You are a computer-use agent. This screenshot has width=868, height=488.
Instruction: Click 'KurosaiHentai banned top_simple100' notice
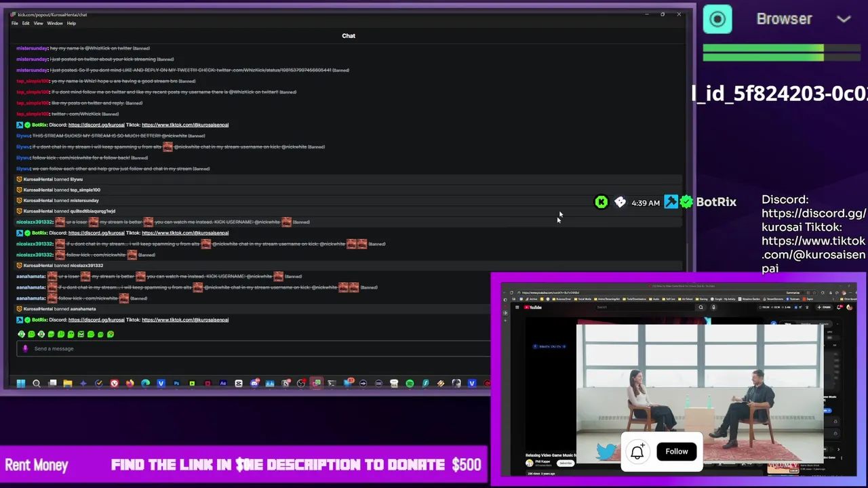(x=349, y=190)
